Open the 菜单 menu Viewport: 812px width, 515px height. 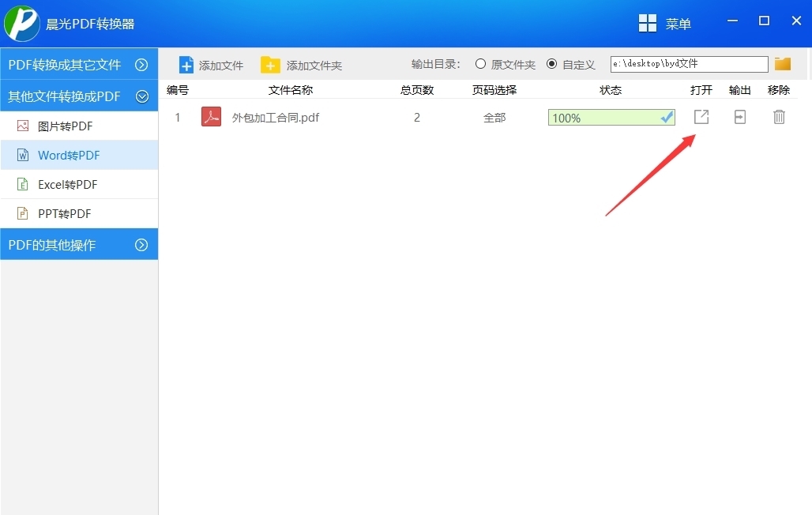coord(666,23)
